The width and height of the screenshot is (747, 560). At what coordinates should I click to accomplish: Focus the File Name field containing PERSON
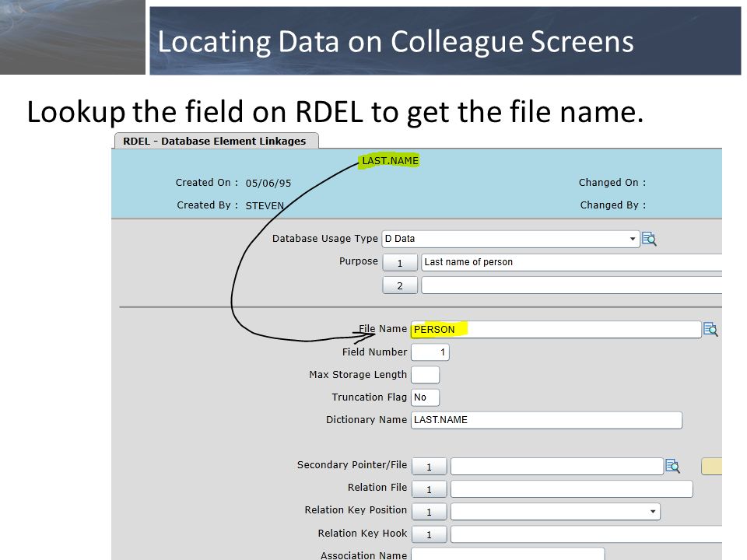(x=556, y=330)
